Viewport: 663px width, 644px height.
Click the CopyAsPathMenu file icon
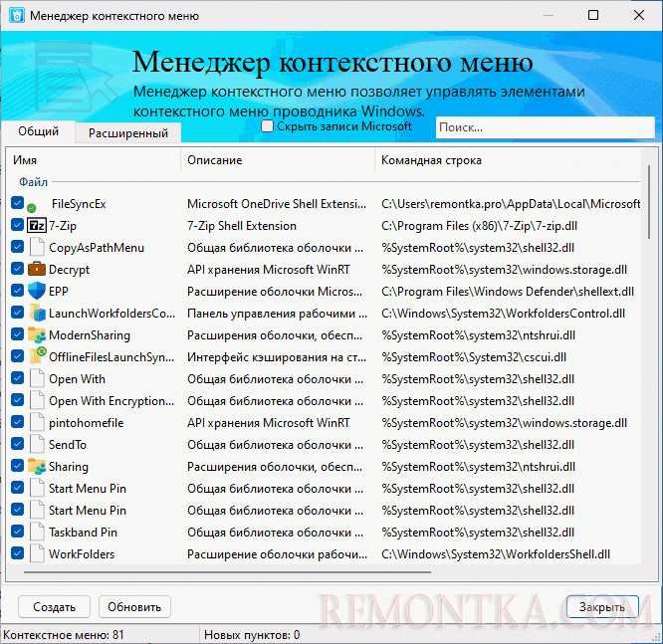click(37, 248)
